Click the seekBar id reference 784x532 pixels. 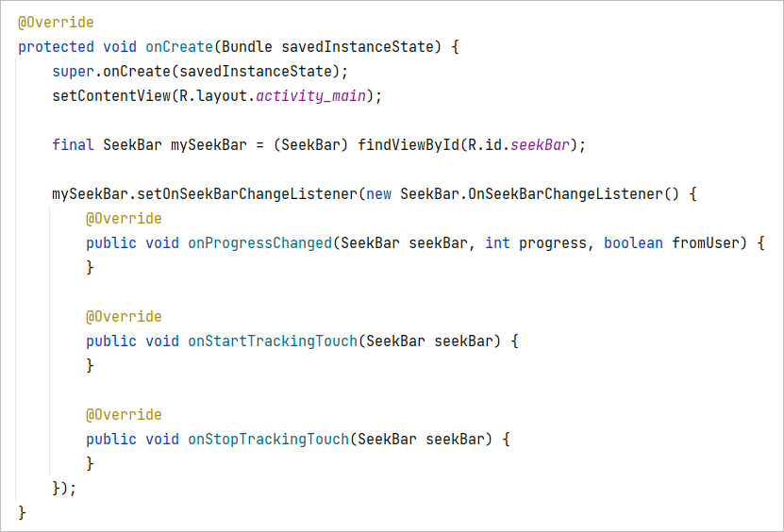(x=540, y=145)
